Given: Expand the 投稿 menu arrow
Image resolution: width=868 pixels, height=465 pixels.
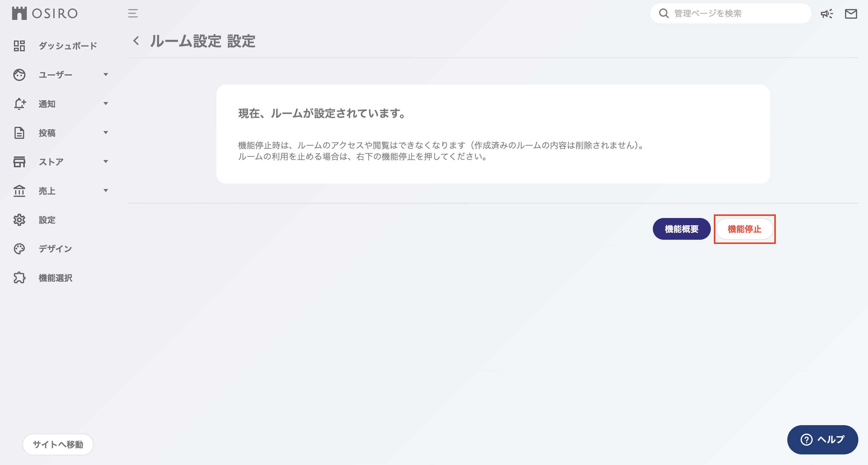Looking at the screenshot, I should click(x=106, y=132).
